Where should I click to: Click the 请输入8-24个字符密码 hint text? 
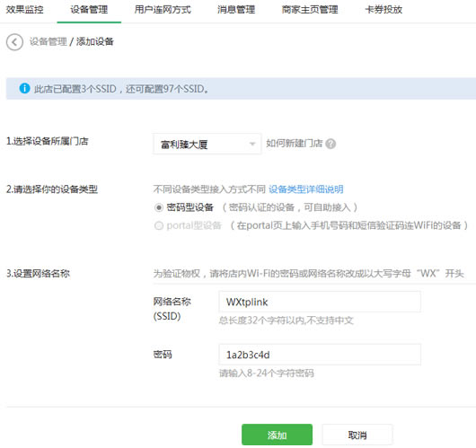coord(267,373)
